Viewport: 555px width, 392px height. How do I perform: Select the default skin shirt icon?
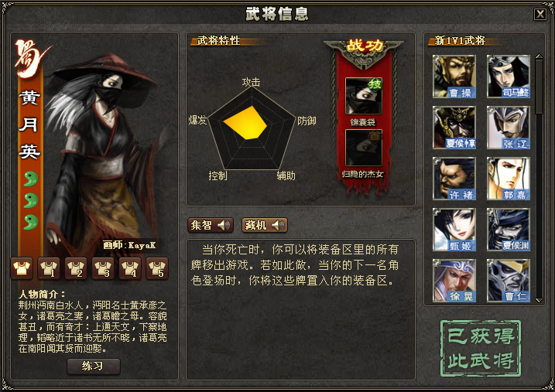pos(22,268)
